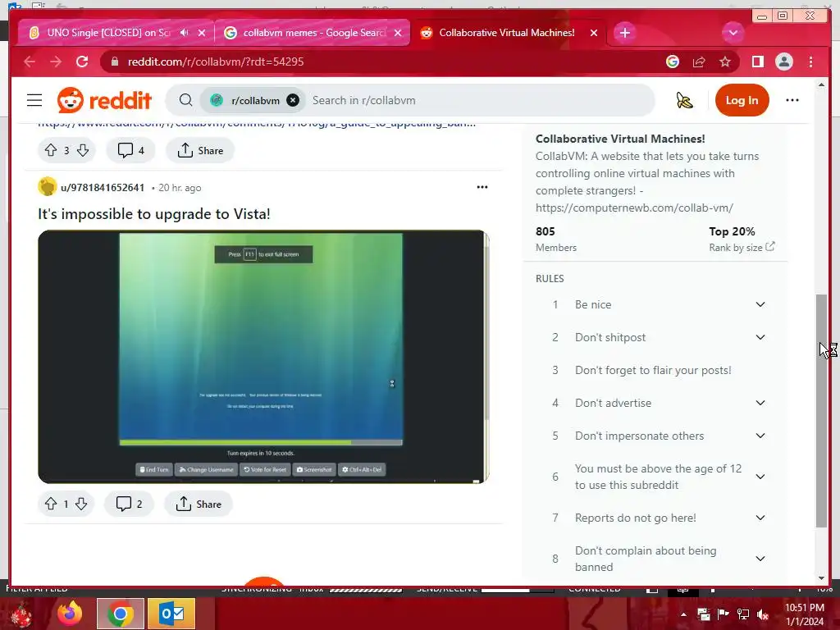This screenshot has height=630, width=840.
Task: Upvote the post with 3 votes
Action: [51, 151]
